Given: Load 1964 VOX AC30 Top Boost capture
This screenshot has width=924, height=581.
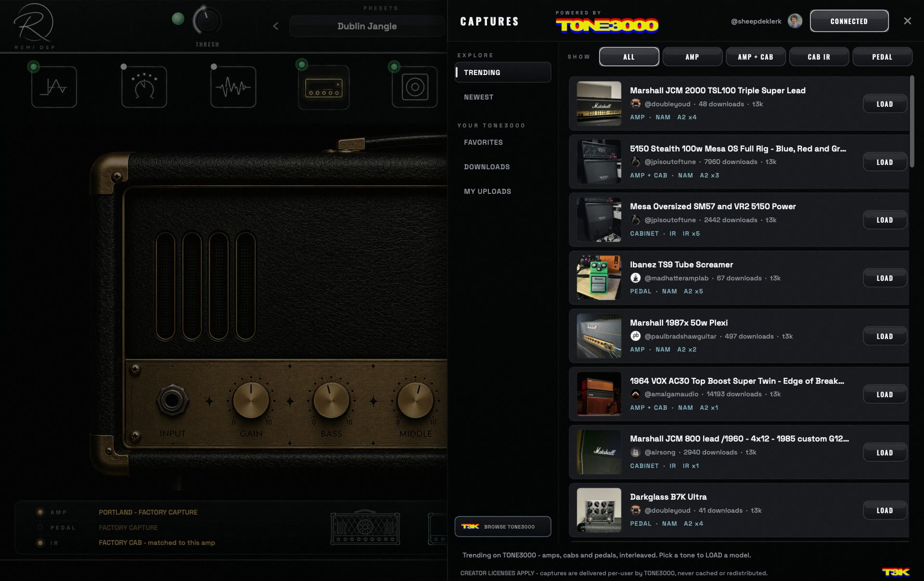Looking at the screenshot, I should point(885,394).
